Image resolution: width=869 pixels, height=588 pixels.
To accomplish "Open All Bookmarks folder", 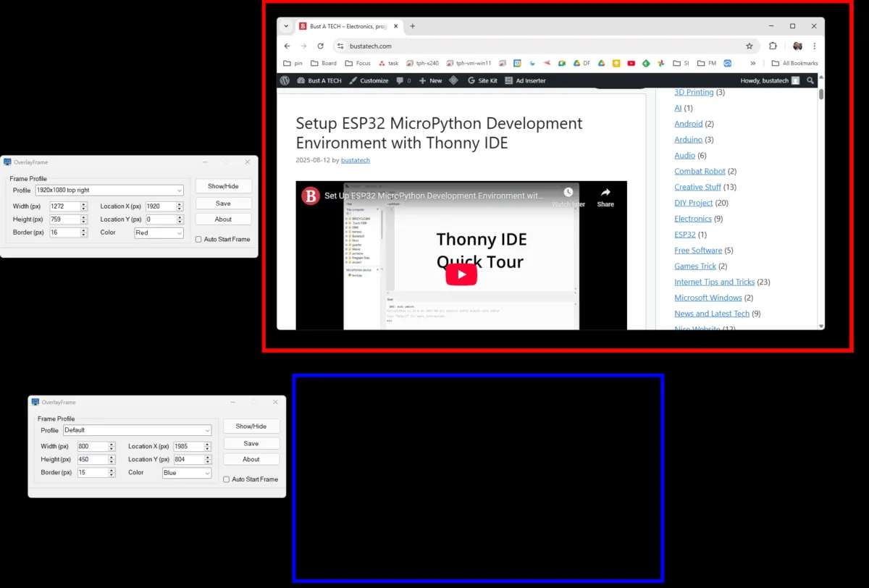I will pos(794,63).
